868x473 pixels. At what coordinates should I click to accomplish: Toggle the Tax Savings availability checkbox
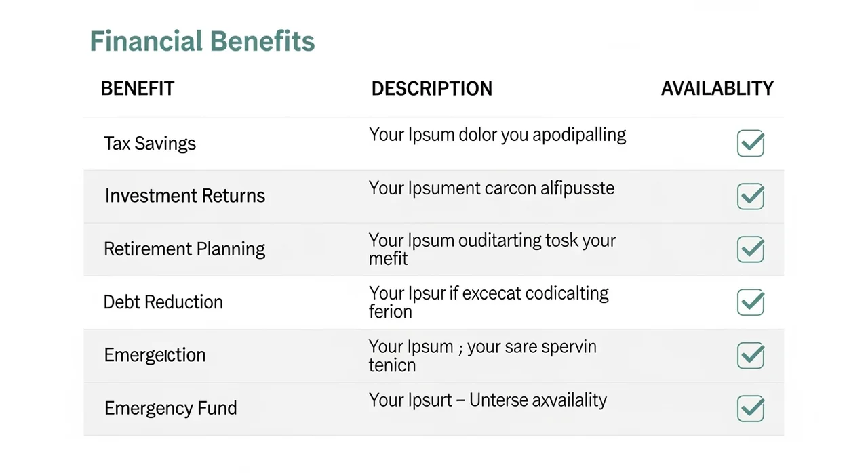point(750,144)
